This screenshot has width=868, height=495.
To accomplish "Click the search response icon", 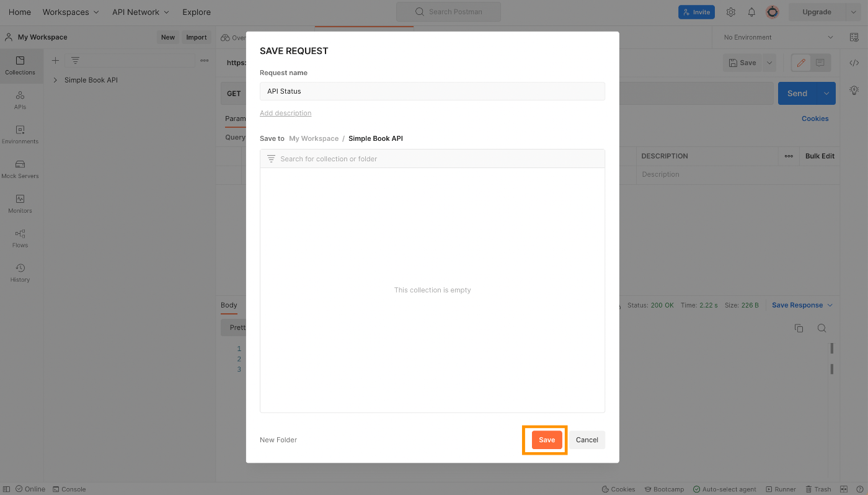I will coord(821,328).
